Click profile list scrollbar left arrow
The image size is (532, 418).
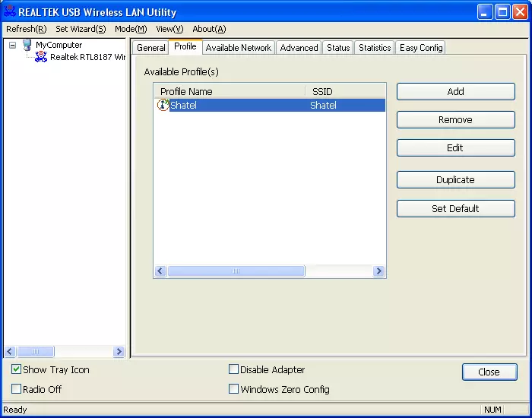[160, 271]
